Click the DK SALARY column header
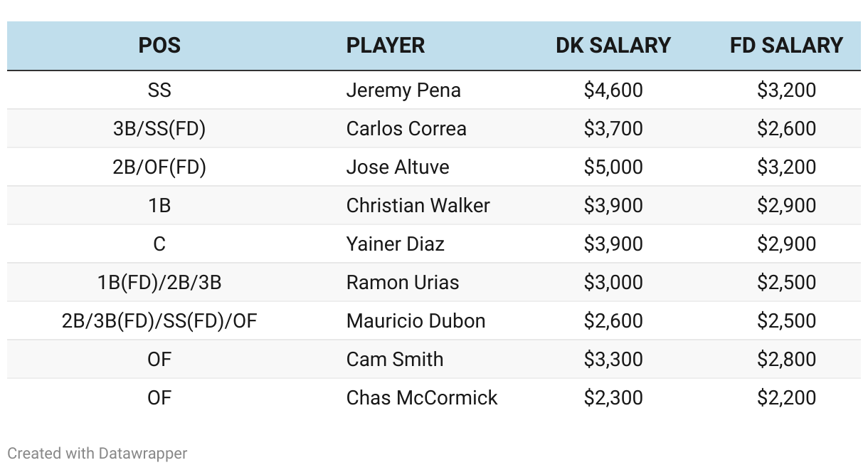 (x=613, y=46)
